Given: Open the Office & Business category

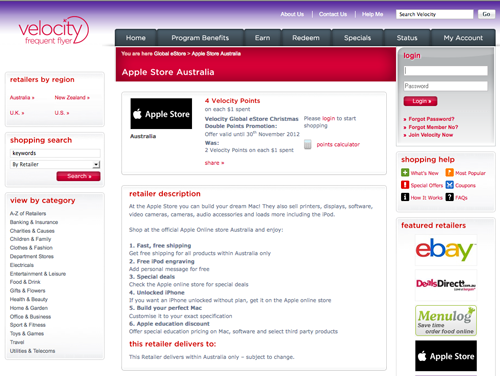Looking at the screenshot, I should tap(30, 317).
